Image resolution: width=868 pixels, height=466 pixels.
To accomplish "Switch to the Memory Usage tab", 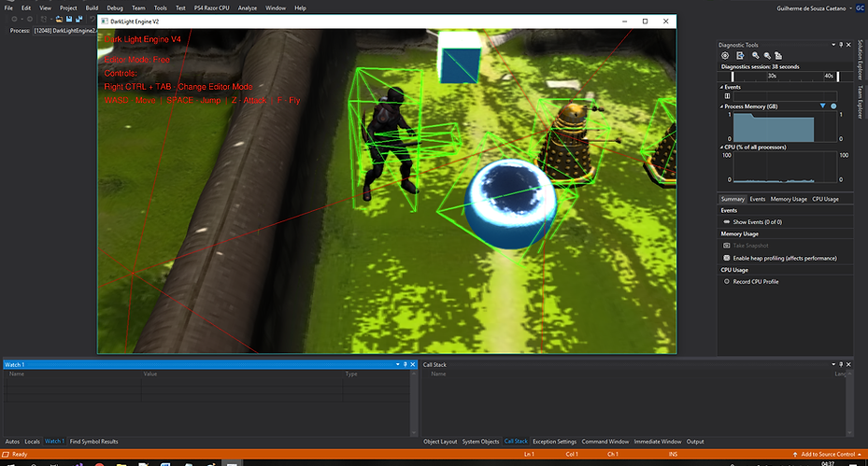I will (789, 199).
